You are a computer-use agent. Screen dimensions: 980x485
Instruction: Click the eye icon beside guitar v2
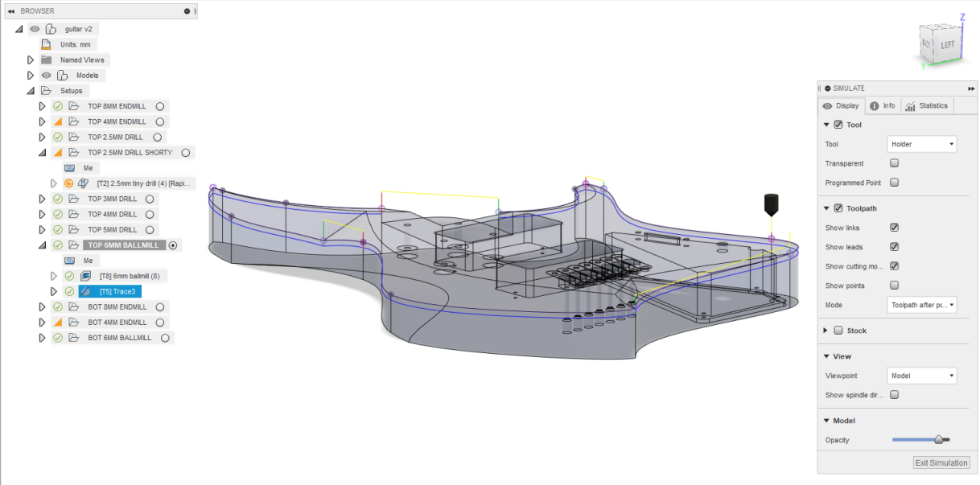tap(35, 29)
